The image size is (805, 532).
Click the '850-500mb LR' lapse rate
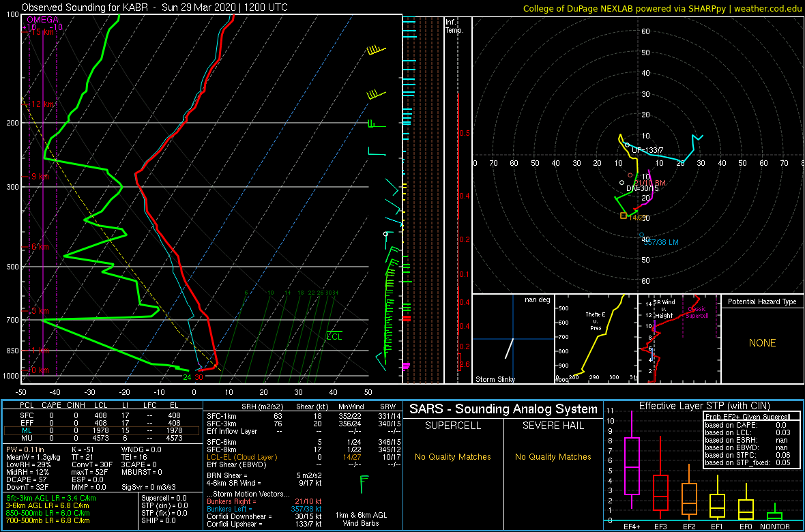click(47, 512)
